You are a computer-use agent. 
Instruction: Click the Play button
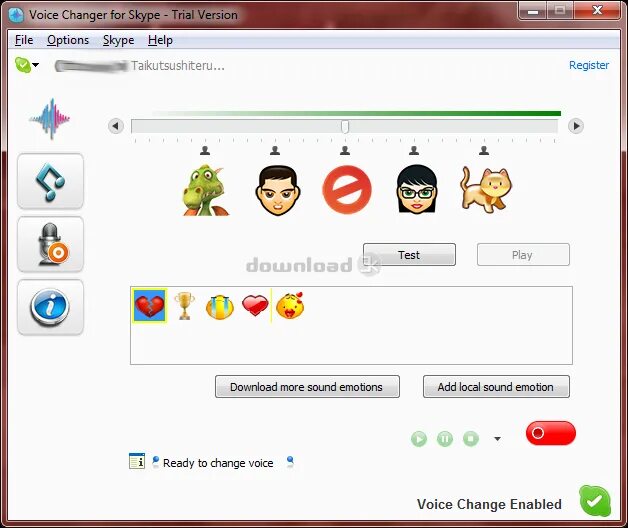tap(523, 254)
